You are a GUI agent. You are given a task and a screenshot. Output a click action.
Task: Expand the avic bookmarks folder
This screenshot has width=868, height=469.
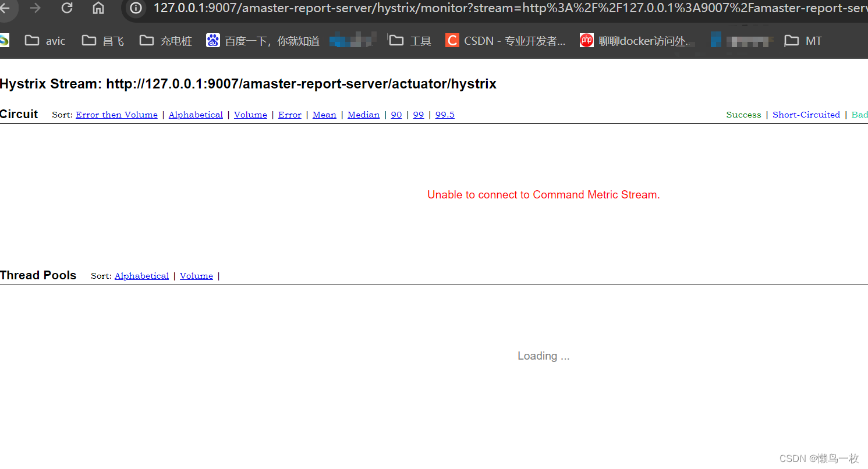(x=44, y=40)
